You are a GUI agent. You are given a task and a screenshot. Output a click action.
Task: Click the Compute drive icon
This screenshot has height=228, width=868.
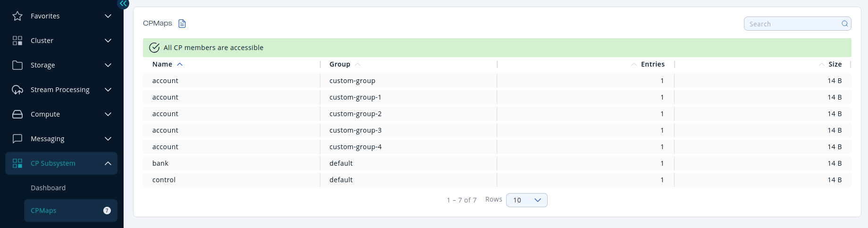pyautogui.click(x=17, y=114)
